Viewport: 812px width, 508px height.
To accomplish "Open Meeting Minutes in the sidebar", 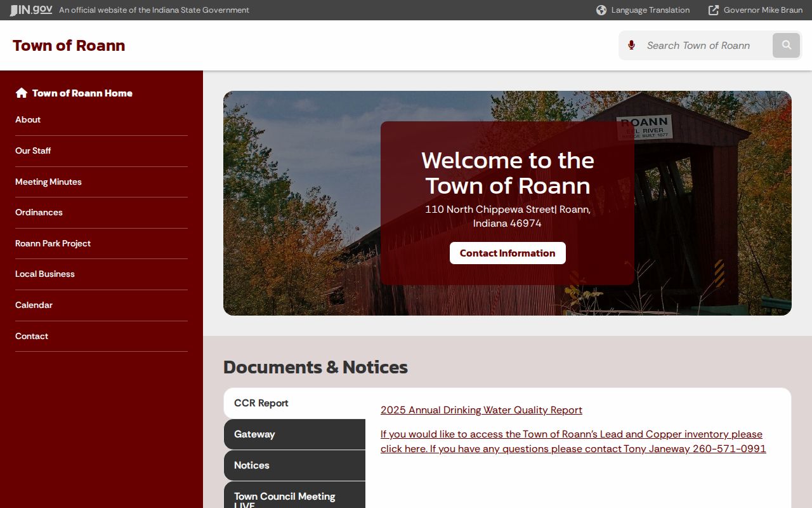I will coord(101,182).
